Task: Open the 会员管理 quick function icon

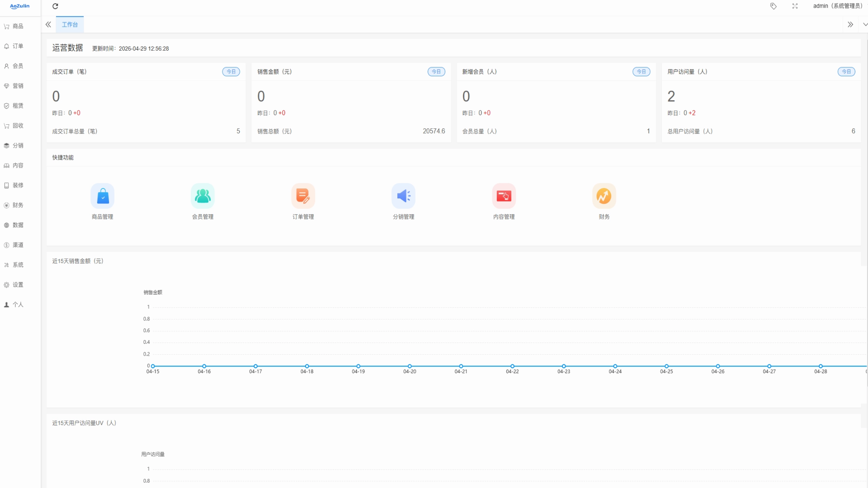Action: pyautogui.click(x=203, y=196)
